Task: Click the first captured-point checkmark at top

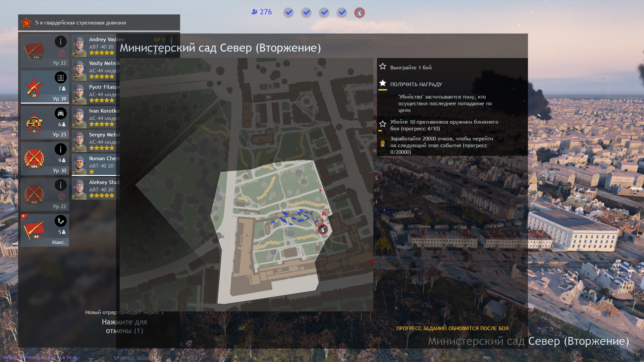Action: tap(288, 13)
